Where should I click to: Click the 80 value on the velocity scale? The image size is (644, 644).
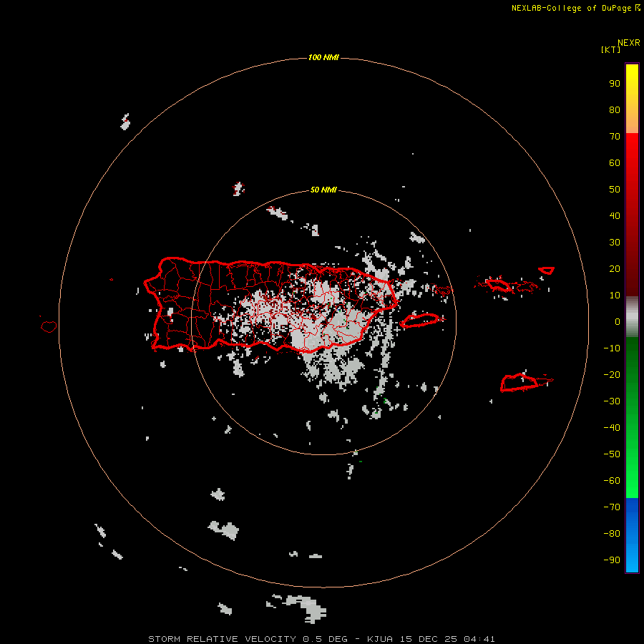pyautogui.click(x=615, y=110)
